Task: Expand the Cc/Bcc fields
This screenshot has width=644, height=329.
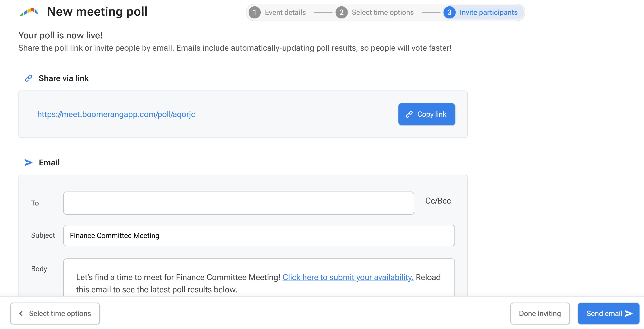Action: click(x=438, y=201)
